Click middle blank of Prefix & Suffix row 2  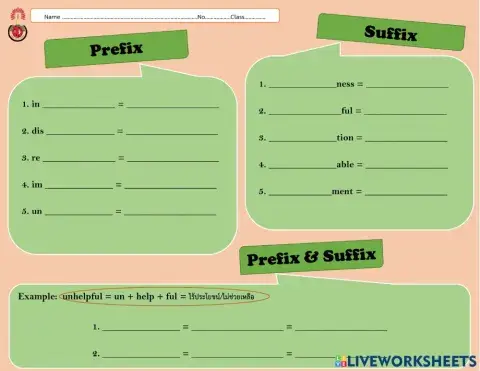(238, 354)
